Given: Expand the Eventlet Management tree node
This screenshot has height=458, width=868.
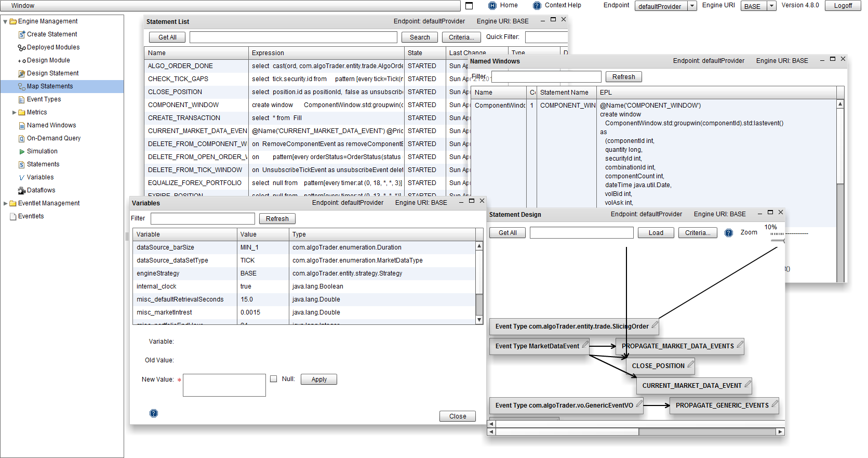Looking at the screenshot, I should coord(5,203).
